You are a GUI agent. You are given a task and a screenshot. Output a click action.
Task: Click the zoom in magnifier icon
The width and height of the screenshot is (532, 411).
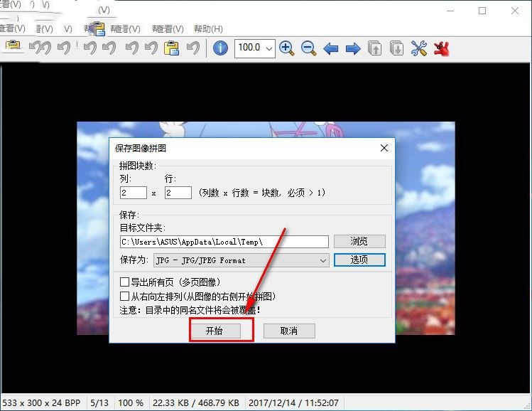(x=286, y=48)
